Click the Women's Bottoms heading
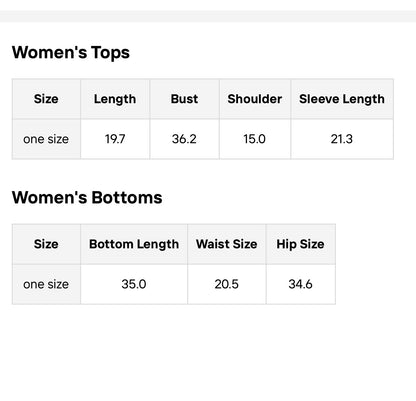 tap(87, 197)
